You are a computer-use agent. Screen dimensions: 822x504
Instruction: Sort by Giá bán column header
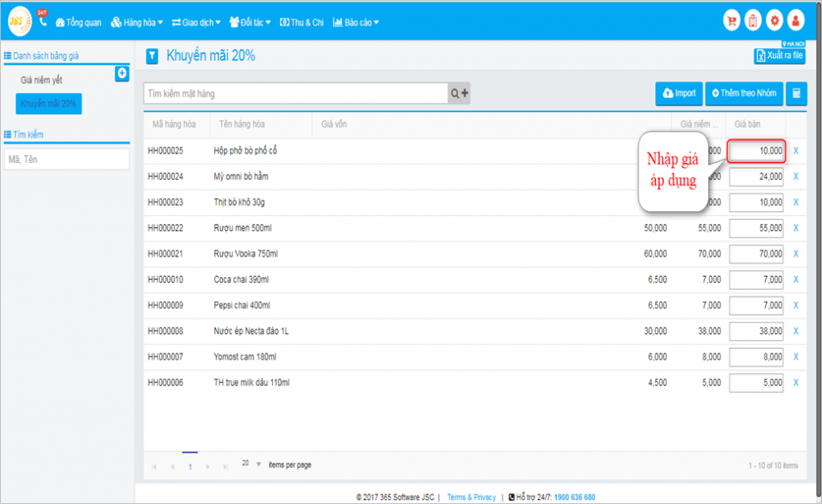pyautogui.click(x=747, y=124)
